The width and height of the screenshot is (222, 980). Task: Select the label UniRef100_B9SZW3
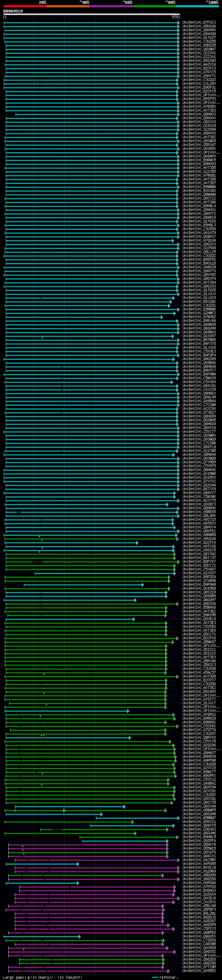pyautogui.click(x=199, y=60)
